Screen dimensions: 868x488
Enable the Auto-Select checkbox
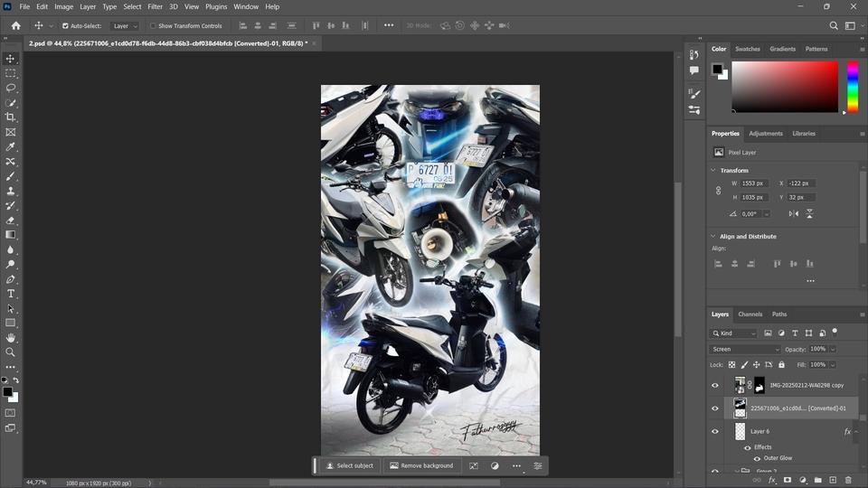coord(65,26)
